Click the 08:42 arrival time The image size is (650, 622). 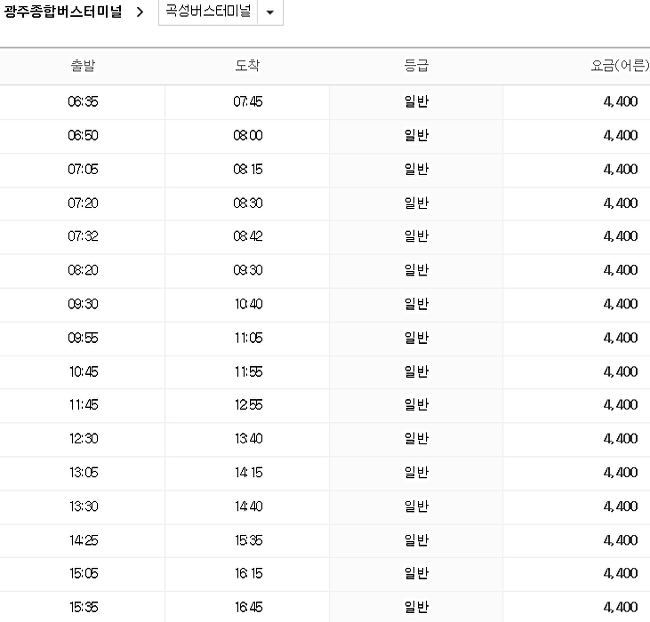click(248, 236)
